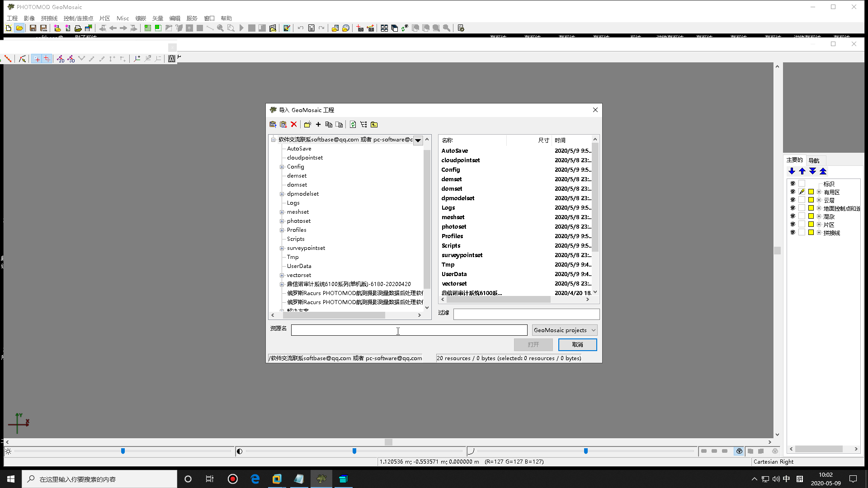Toggle visibility of 有用区 layer
Image resolution: width=868 pixels, height=488 pixels.
click(792, 192)
